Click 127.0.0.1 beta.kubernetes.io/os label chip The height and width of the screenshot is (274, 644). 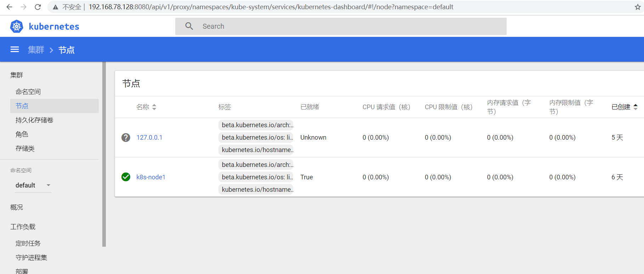coord(256,138)
